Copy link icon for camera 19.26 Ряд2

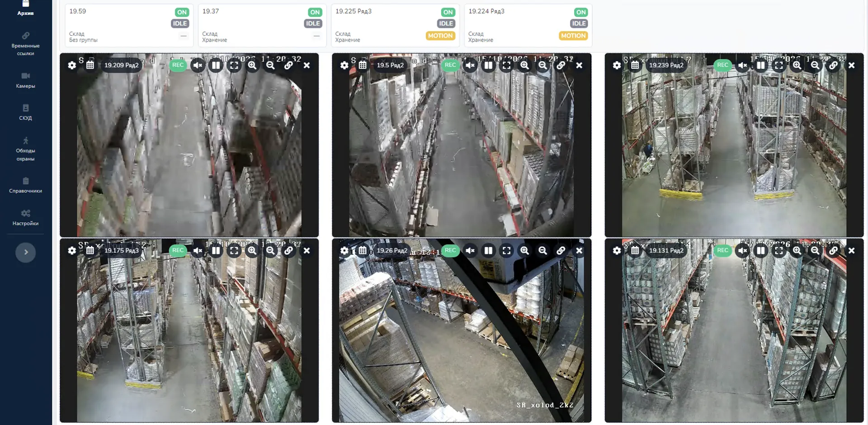coord(561,251)
